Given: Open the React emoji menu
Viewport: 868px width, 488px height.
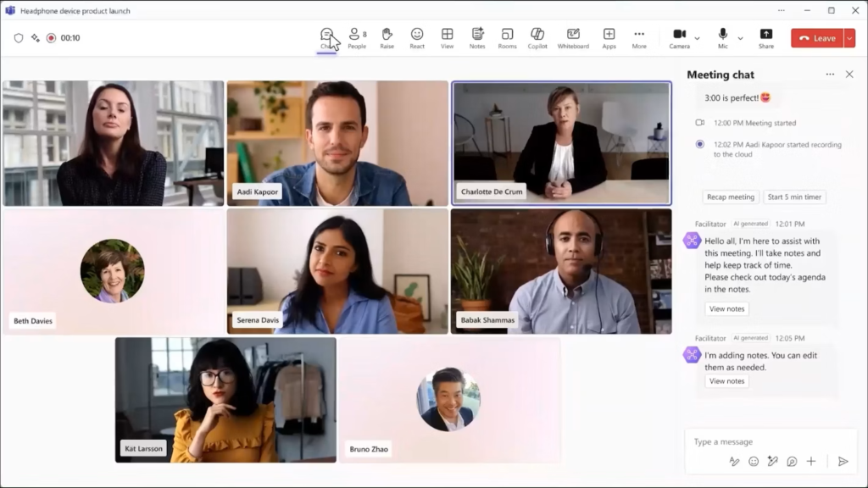Looking at the screenshot, I should [417, 38].
